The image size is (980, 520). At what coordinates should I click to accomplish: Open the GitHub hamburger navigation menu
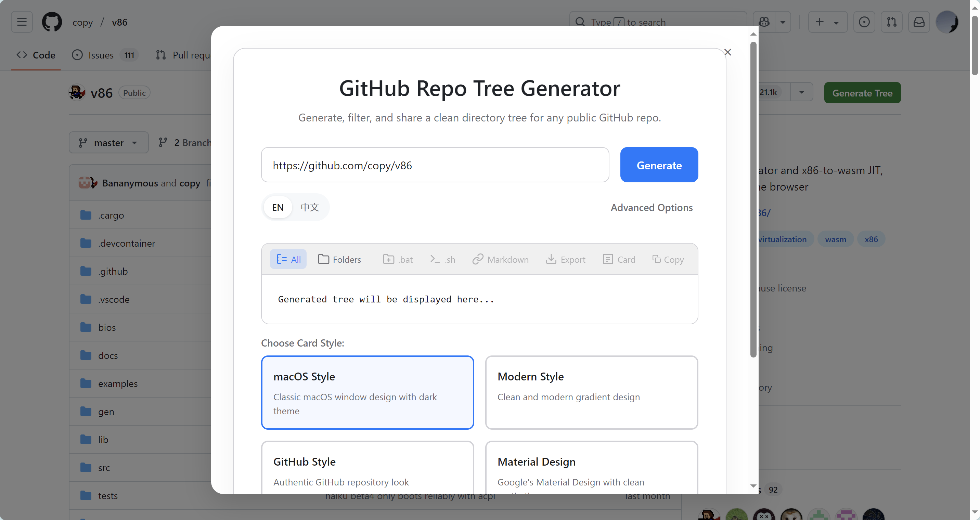pos(22,22)
